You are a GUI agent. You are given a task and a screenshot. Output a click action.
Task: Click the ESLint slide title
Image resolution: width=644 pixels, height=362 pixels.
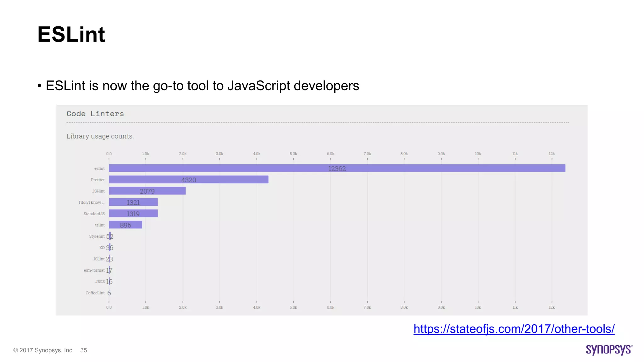tap(71, 34)
